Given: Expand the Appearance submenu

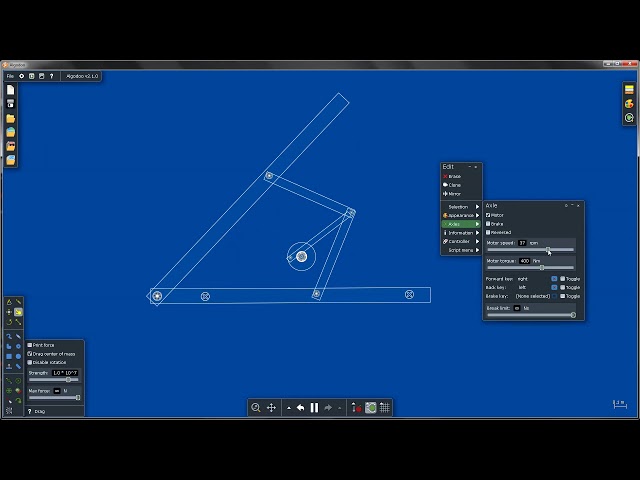Looking at the screenshot, I should tap(460, 215).
